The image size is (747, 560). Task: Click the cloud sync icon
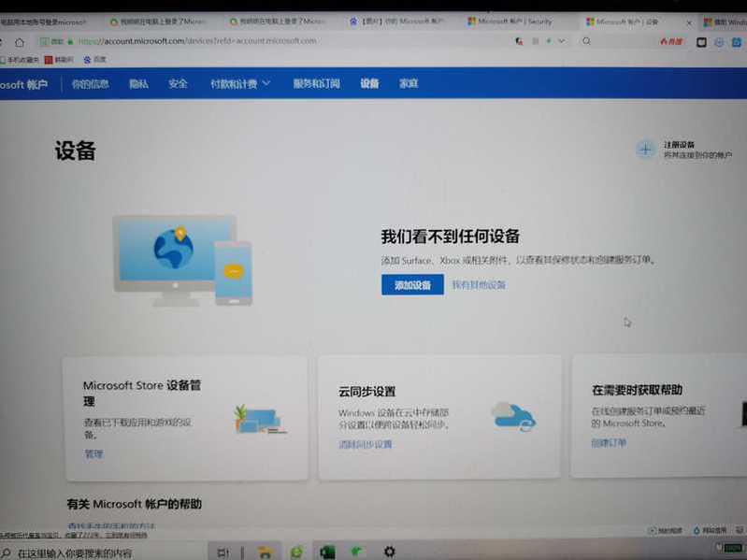point(513,417)
